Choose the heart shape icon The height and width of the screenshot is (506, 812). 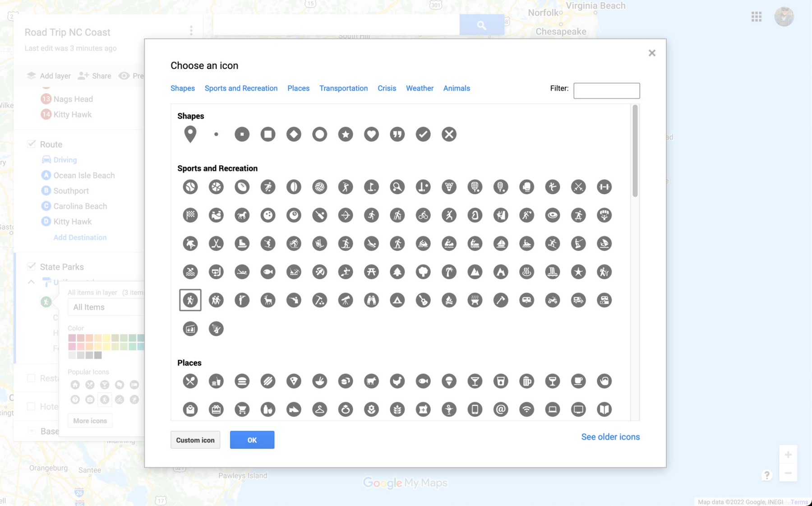[x=371, y=134]
